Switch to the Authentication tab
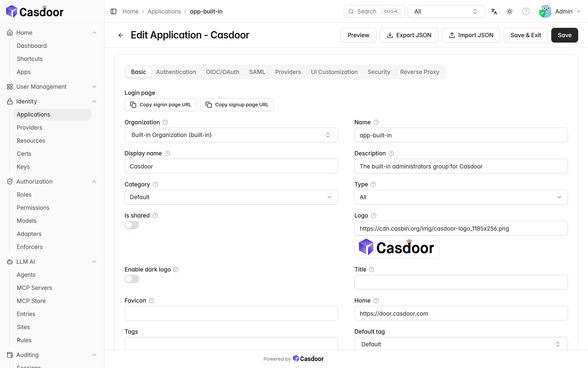This screenshot has height=368, width=588. click(x=176, y=72)
